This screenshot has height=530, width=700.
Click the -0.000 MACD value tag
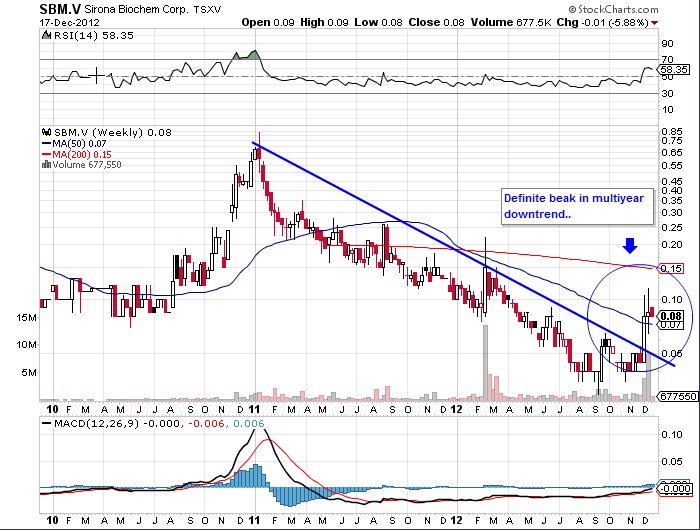[x=675, y=488]
